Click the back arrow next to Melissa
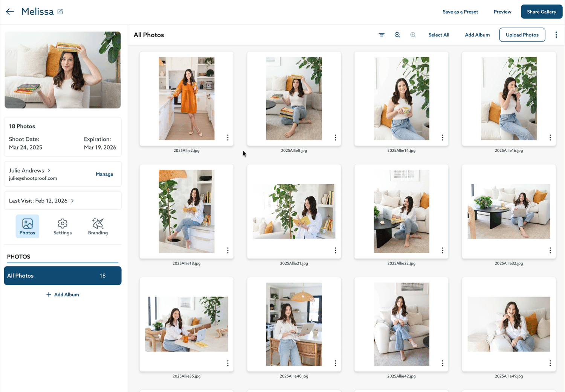 pos(10,12)
